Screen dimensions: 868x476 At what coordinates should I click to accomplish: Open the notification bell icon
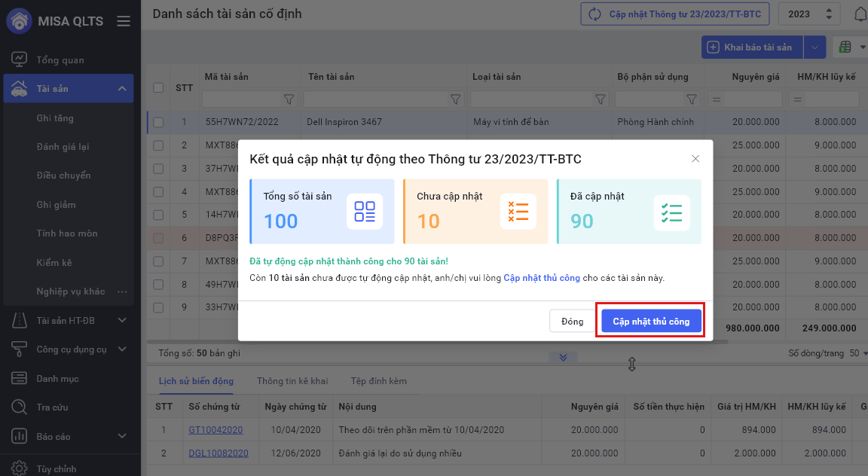click(860, 14)
